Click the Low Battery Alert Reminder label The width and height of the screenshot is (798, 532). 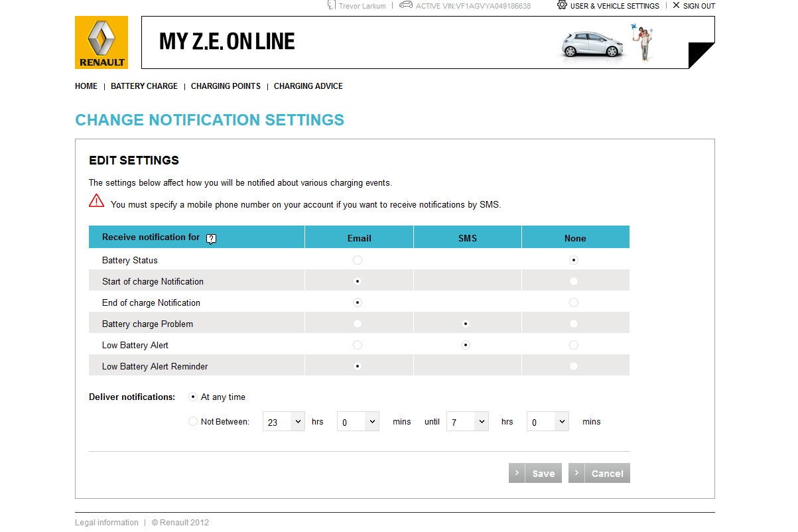(x=155, y=366)
